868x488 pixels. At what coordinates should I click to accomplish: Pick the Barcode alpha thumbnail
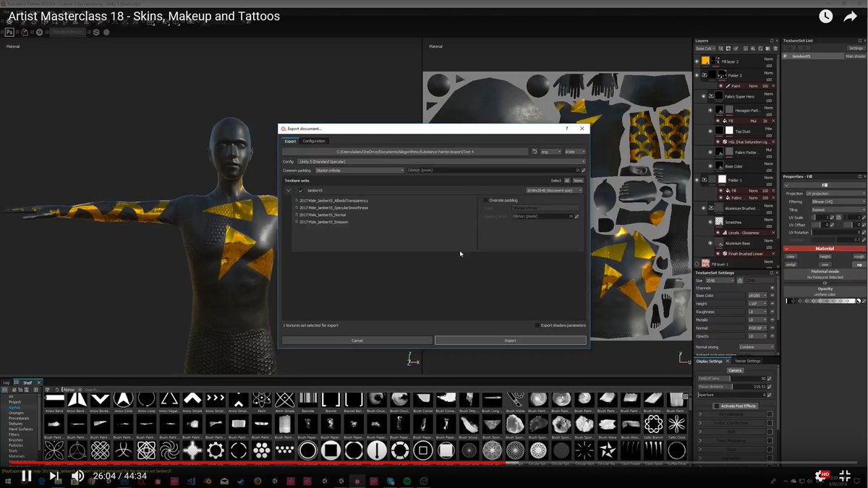pyautogui.click(x=307, y=401)
